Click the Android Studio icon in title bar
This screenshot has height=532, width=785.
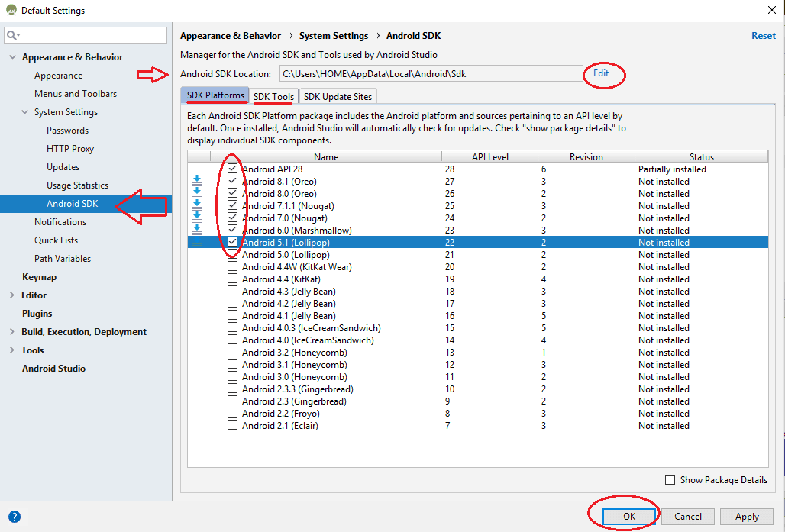click(11, 9)
